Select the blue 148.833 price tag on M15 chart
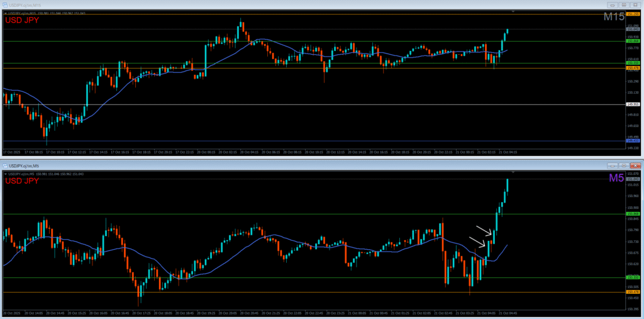 tap(633, 141)
